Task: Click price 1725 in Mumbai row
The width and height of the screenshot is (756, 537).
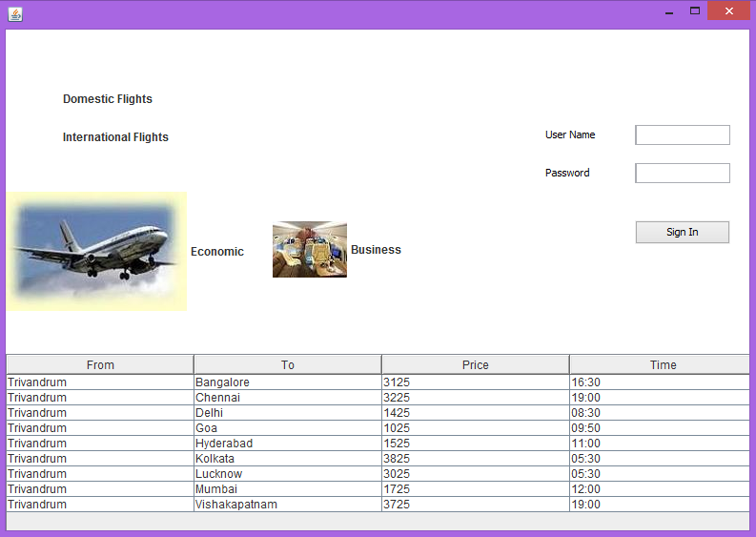Action: 476,489
